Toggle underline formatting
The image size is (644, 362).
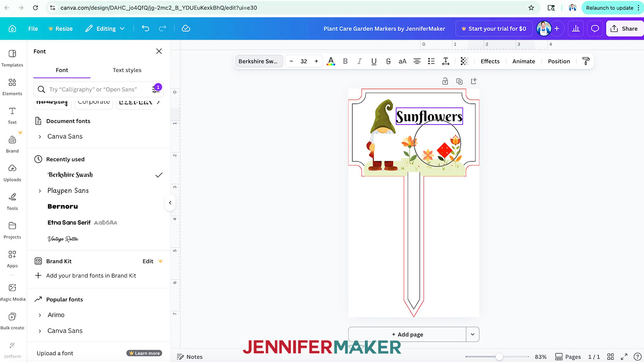point(374,61)
